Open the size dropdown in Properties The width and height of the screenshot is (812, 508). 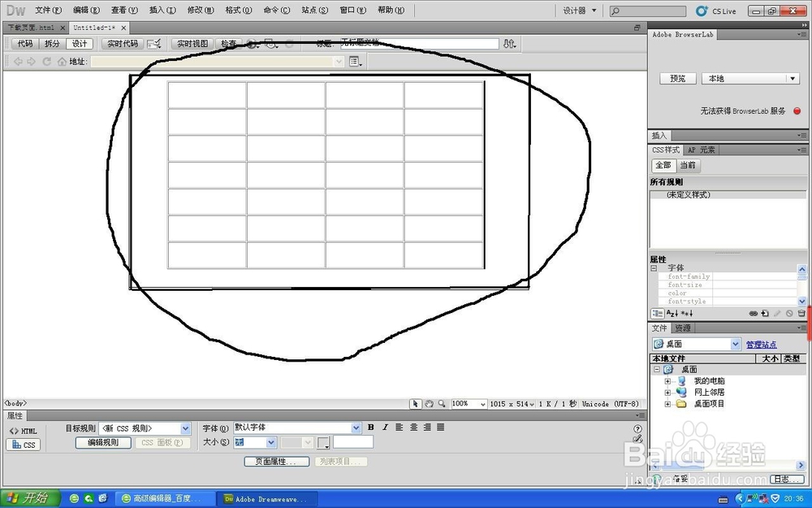[x=271, y=442]
